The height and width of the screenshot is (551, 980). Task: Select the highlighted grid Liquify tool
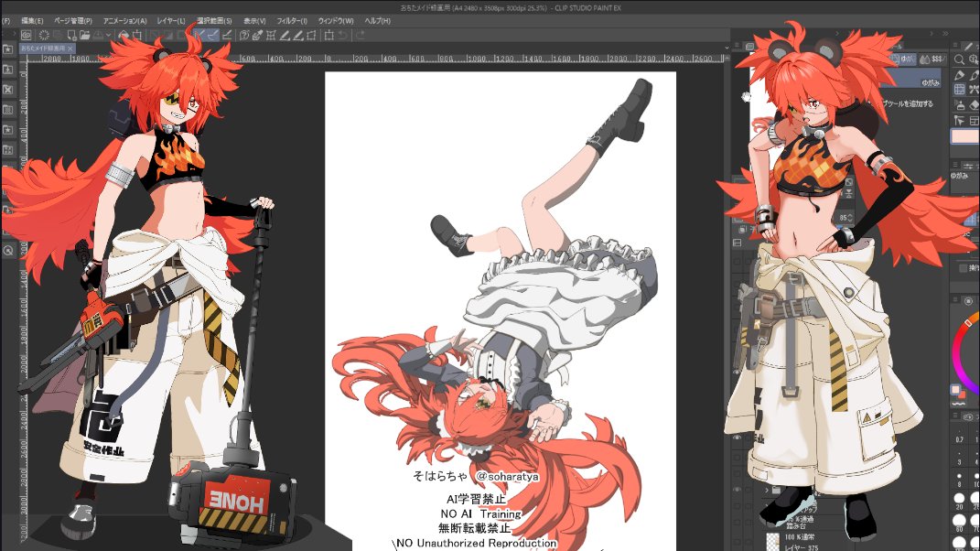tap(959, 89)
